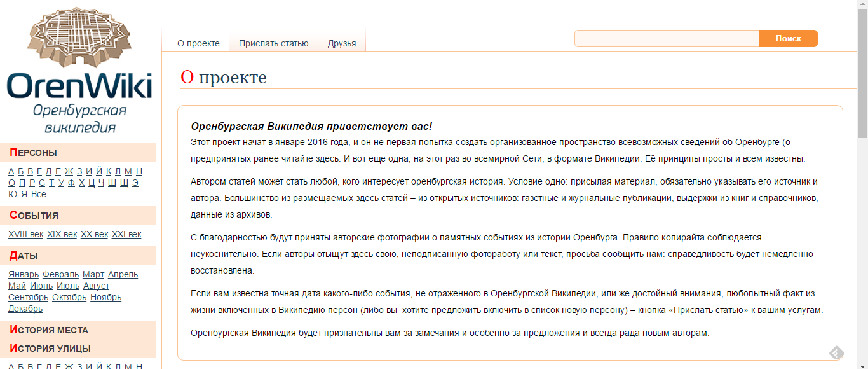
Task: Open the XIX век events link
Action: coord(62,234)
